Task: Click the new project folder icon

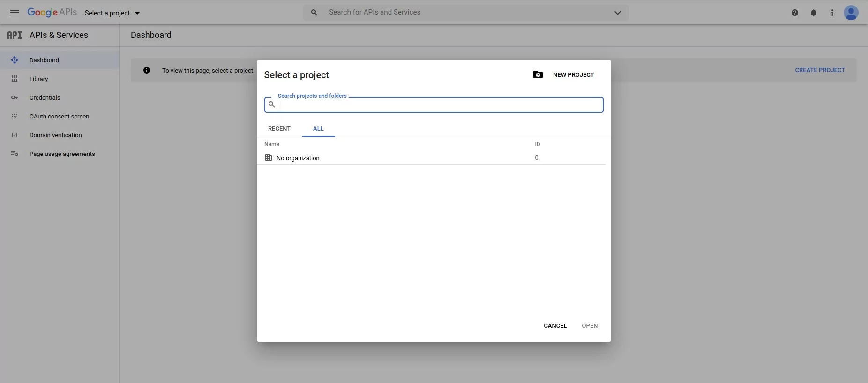Action: [538, 75]
